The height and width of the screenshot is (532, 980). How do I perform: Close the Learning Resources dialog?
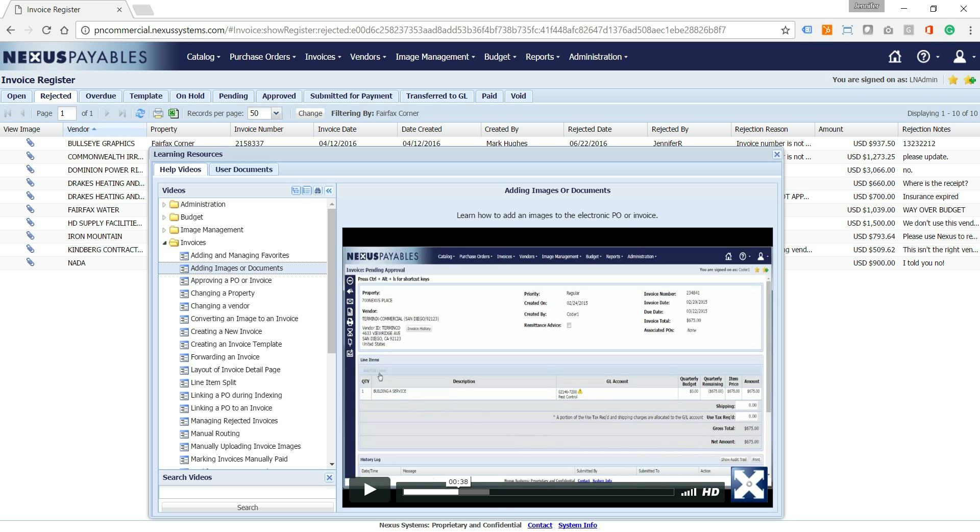777,154
